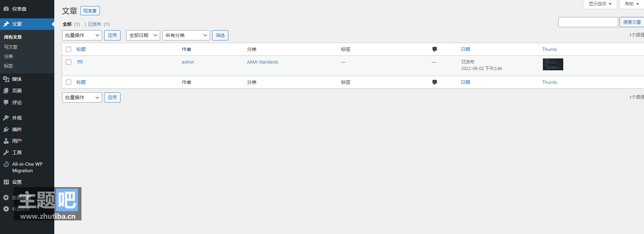Open the top 批量操作 bulk actions dropdown
644x234 pixels.
(82, 35)
